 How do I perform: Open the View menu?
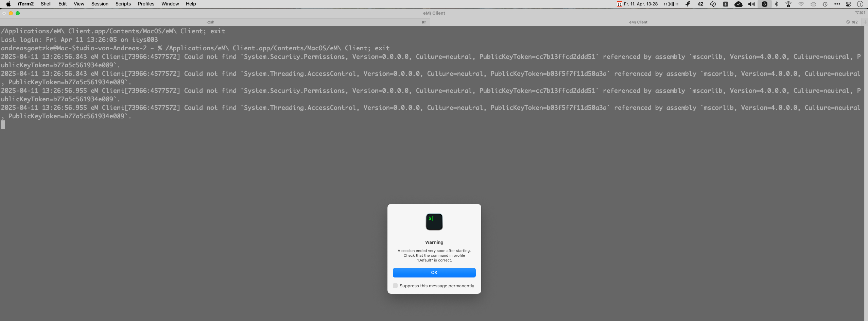[x=79, y=4]
